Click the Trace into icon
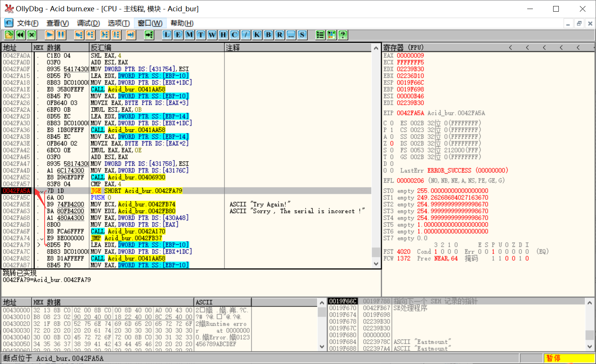596x364 pixels. point(105,35)
